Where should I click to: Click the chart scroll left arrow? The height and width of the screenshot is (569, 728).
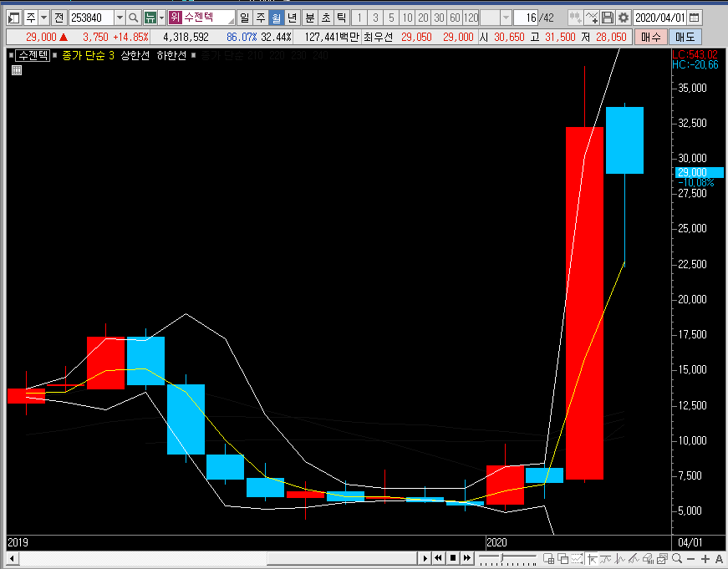pyautogui.click(x=12, y=558)
